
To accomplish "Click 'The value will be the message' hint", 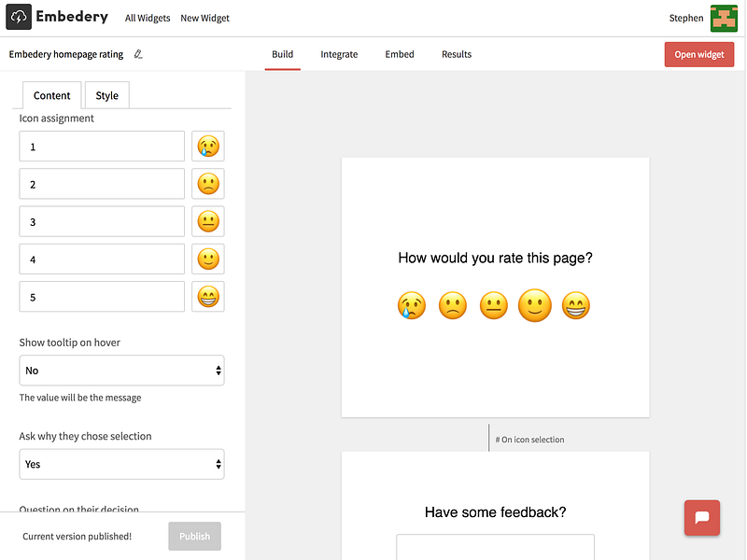I will [x=80, y=398].
